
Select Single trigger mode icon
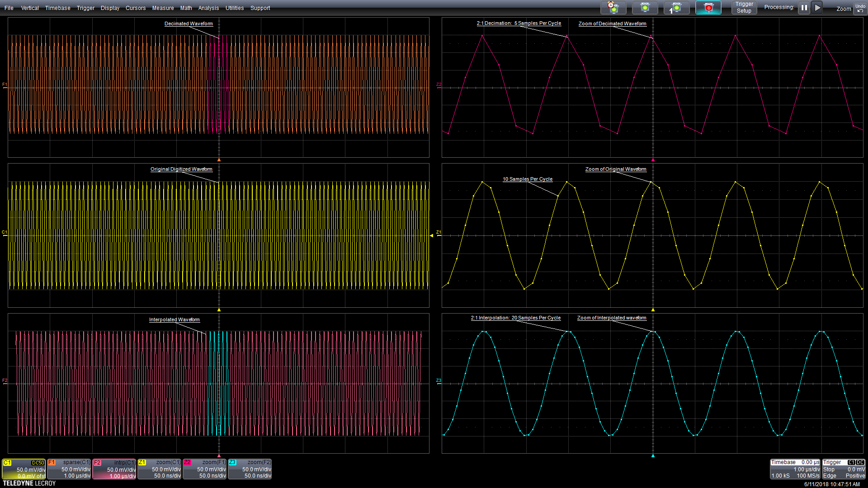click(x=676, y=8)
